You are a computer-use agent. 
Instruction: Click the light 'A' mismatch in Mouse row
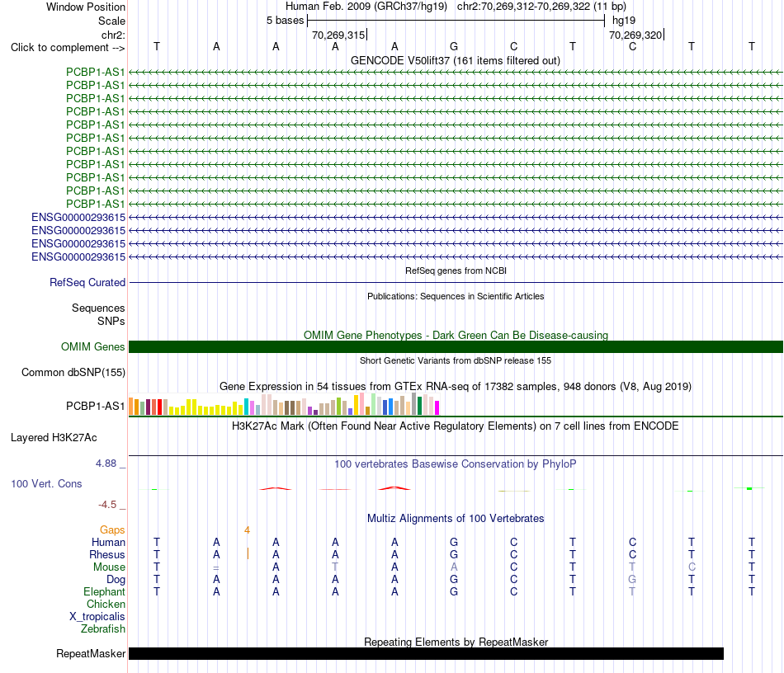[454, 567]
